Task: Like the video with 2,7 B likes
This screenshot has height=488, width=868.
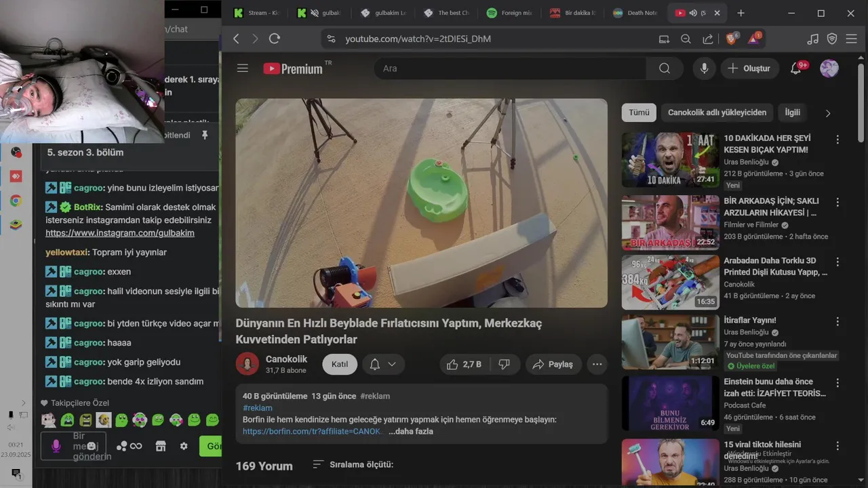Action: point(463,364)
